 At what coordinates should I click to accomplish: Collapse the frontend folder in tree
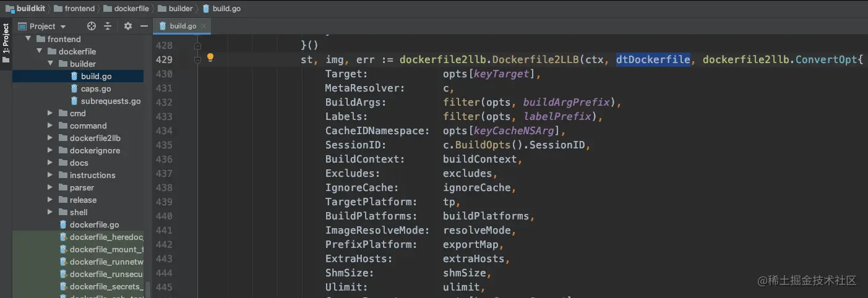pyautogui.click(x=28, y=39)
